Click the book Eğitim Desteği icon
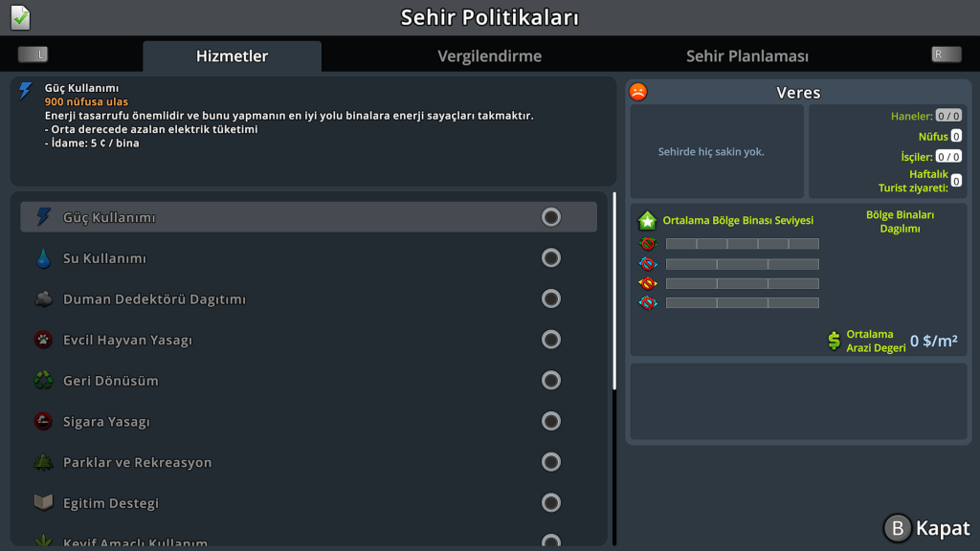 coord(43,503)
